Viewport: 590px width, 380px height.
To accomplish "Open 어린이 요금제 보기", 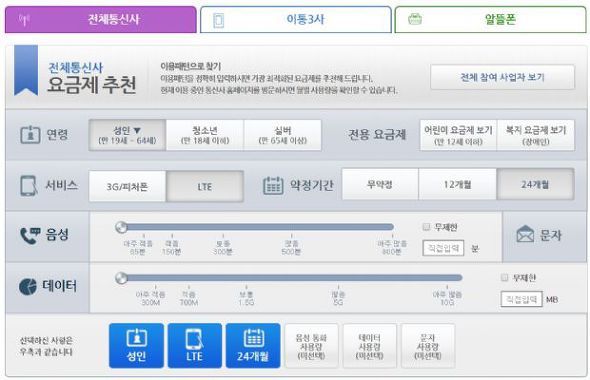I will pyautogui.click(x=458, y=135).
